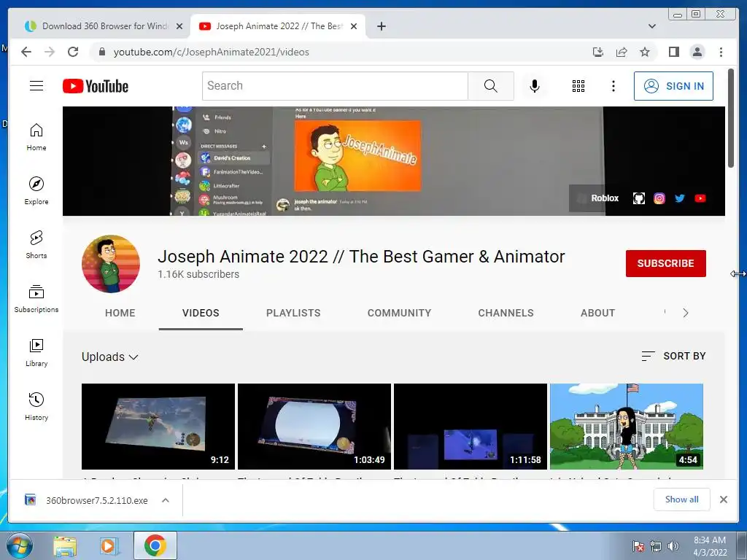Open the About tab
This screenshot has height=560, width=747.
pyautogui.click(x=597, y=313)
